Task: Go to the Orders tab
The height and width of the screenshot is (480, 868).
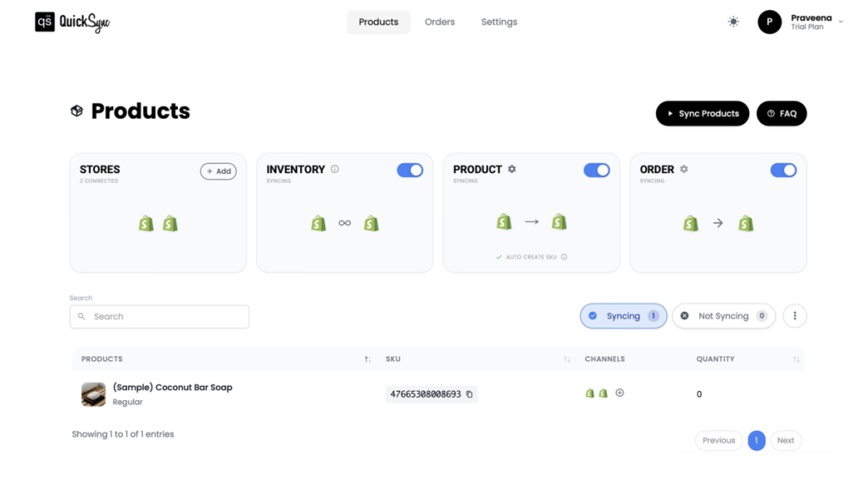Action: [x=440, y=22]
